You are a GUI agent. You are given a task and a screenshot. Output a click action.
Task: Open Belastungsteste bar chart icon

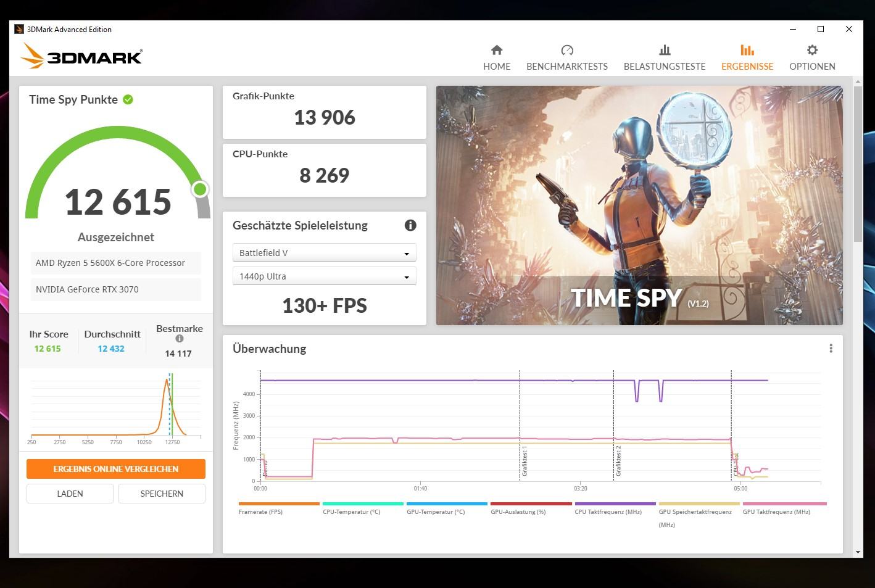coord(665,50)
